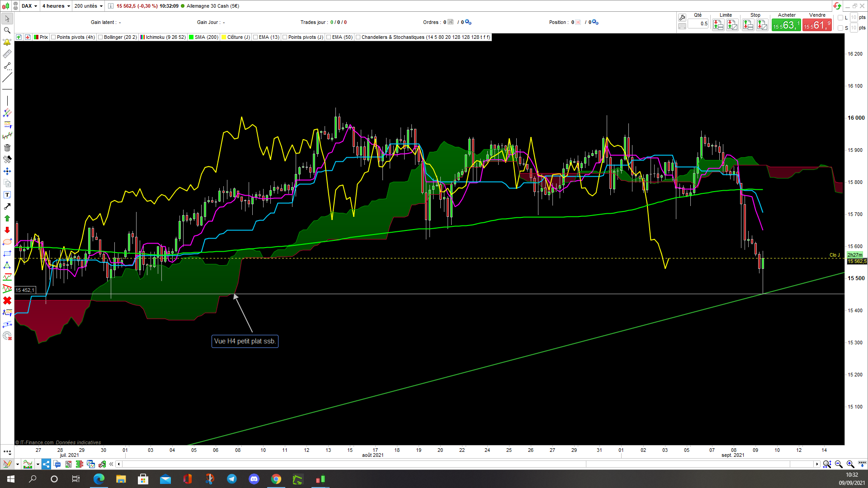Toggle EMA (13) indicator checkbox
The height and width of the screenshot is (488, 868).
point(255,37)
